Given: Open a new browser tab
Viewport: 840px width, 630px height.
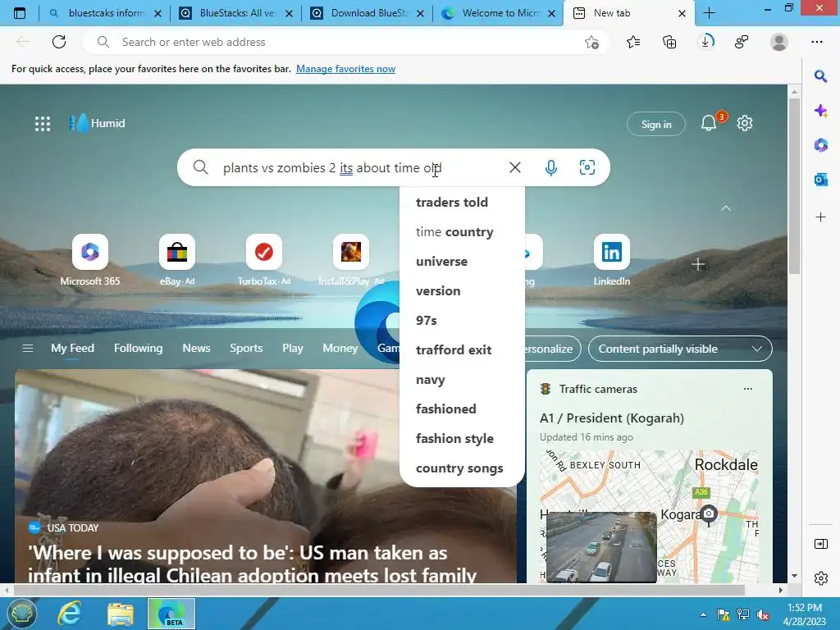Looking at the screenshot, I should tap(709, 13).
